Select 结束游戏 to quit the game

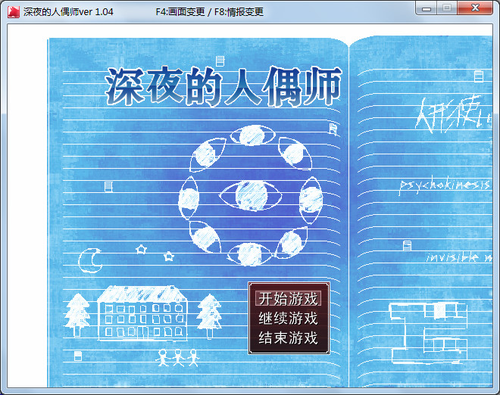(x=288, y=338)
